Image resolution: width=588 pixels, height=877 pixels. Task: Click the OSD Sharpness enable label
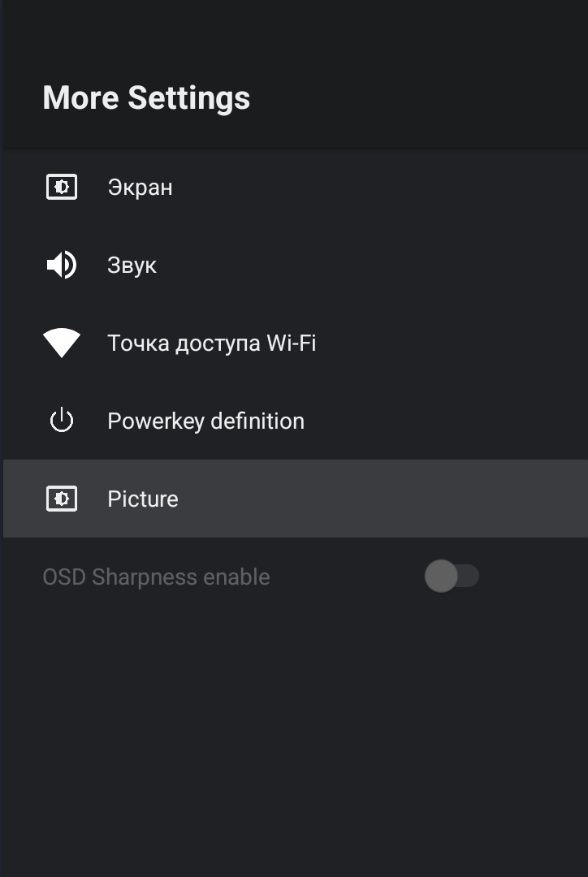click(x=156, y=577)
